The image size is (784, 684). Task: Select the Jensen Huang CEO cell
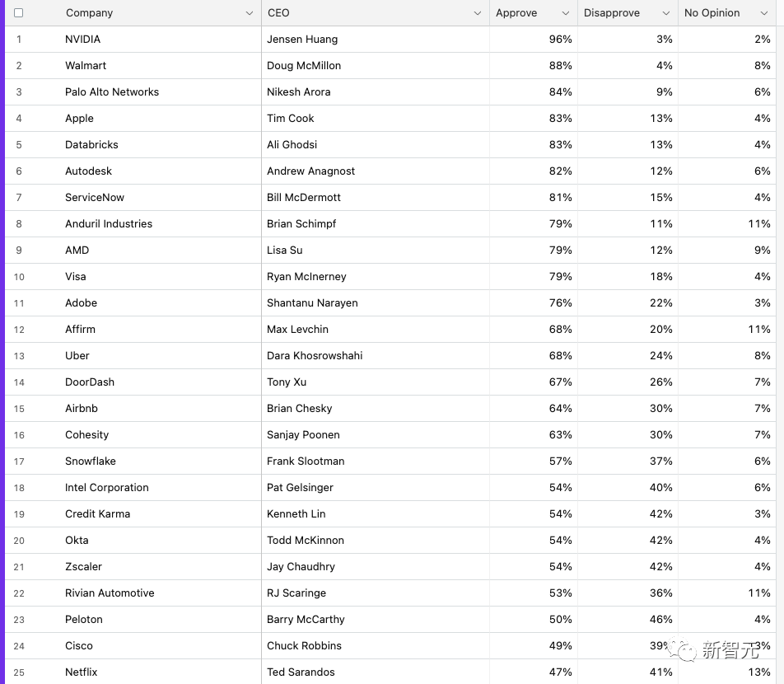[x=302, y=40]
